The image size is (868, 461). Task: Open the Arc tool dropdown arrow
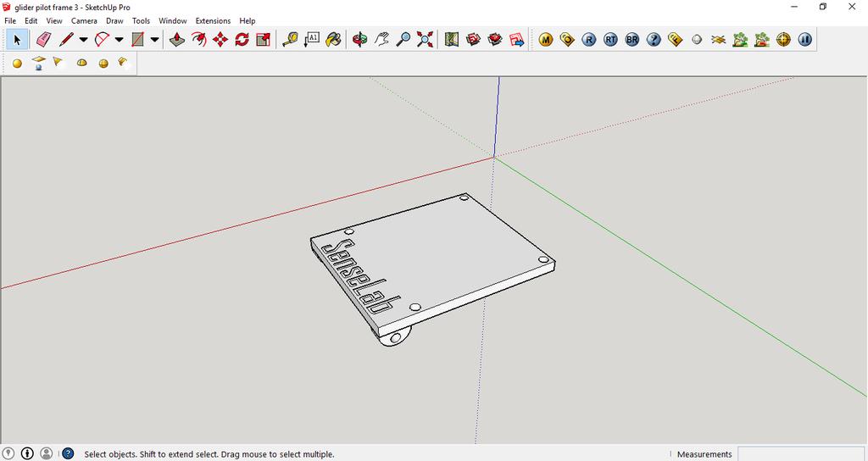[x=119, y=40]
